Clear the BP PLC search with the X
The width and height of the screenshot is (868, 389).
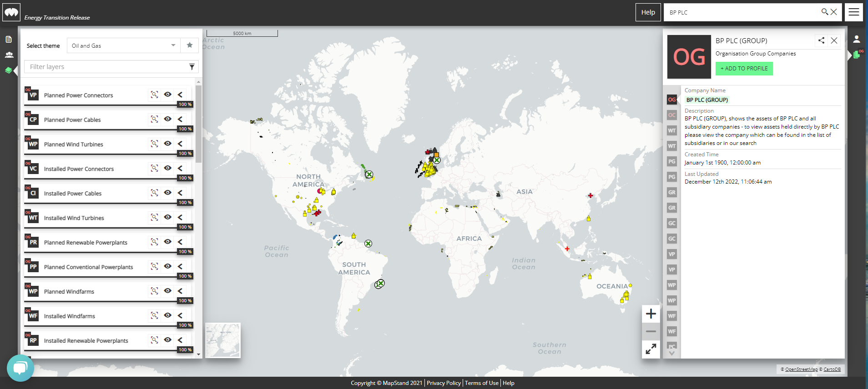click(x=834, y=12)
